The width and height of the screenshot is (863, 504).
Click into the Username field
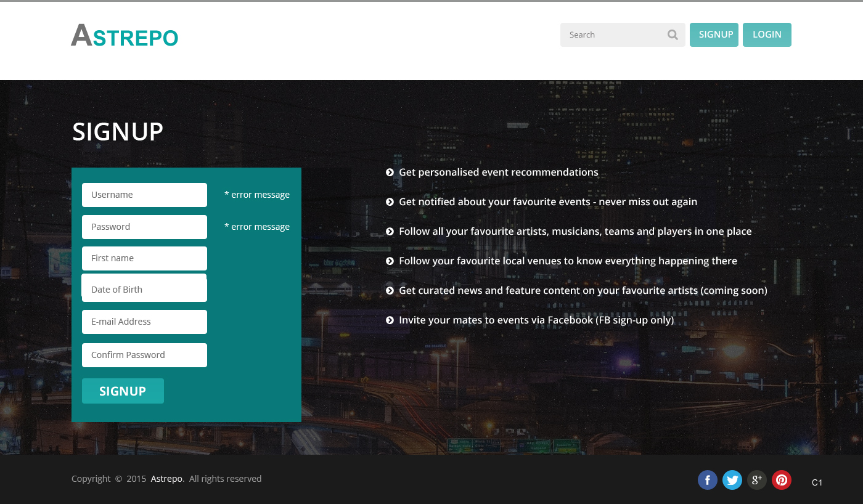click(144, 195)
